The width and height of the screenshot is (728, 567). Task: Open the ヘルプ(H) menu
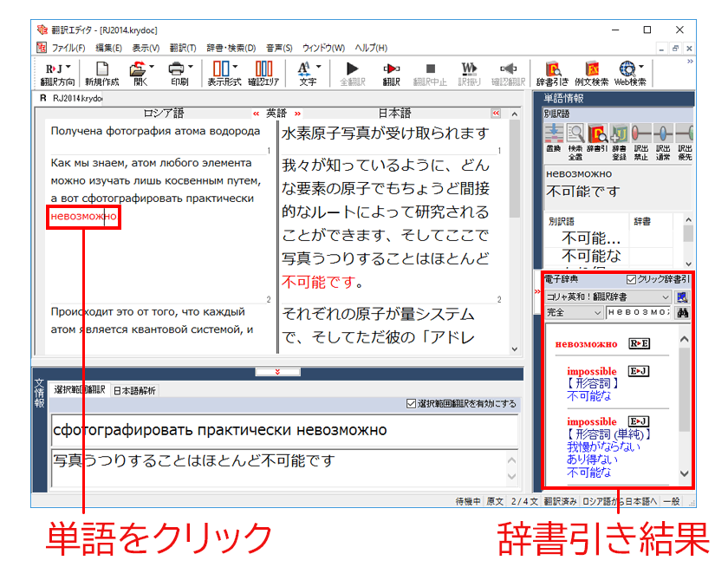371,48
